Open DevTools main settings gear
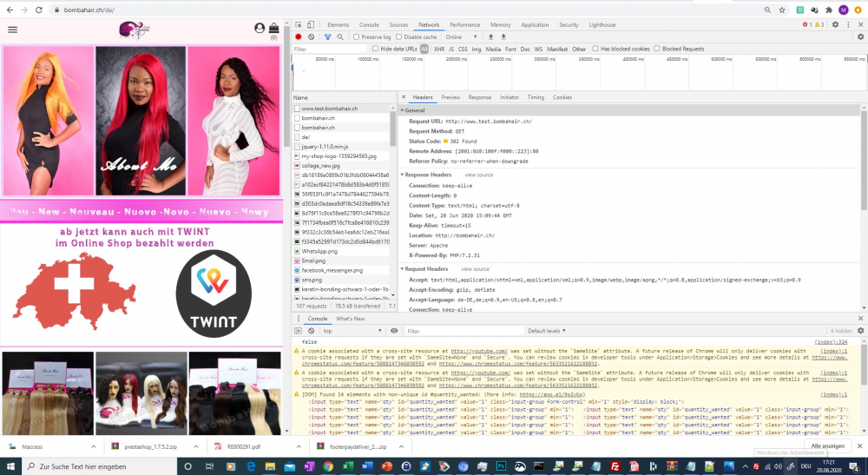Viewport: 868px width, 475px height. coord(835,25)
